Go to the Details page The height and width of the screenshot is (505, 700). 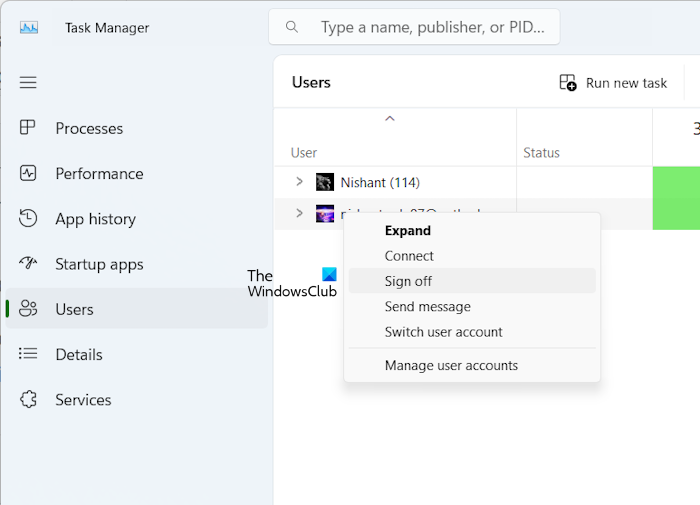point(136,355)
